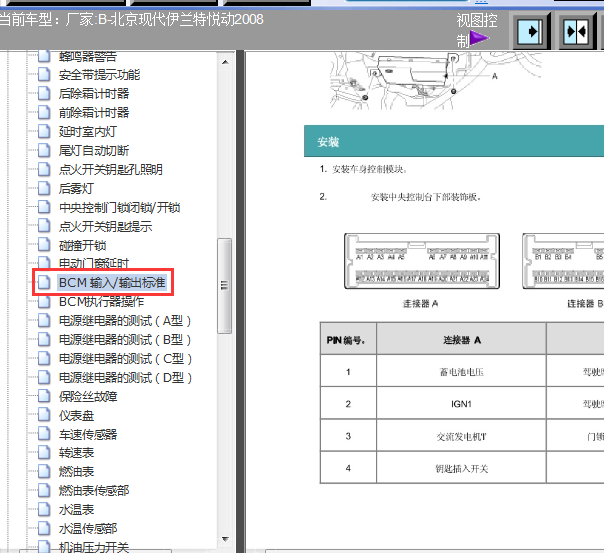Click the IGN1 table cell
Viewport: 604px width, 553px height.
point(461,404)
